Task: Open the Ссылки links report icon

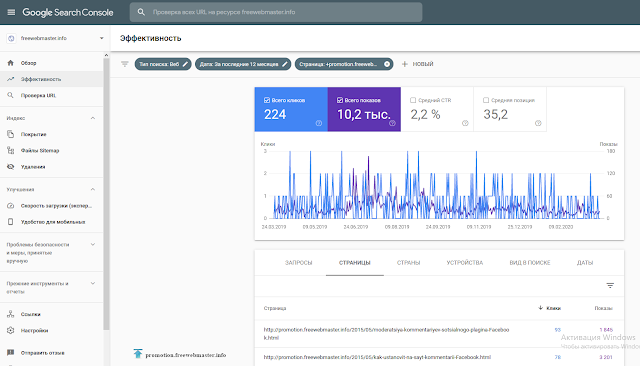Action: 11,314
